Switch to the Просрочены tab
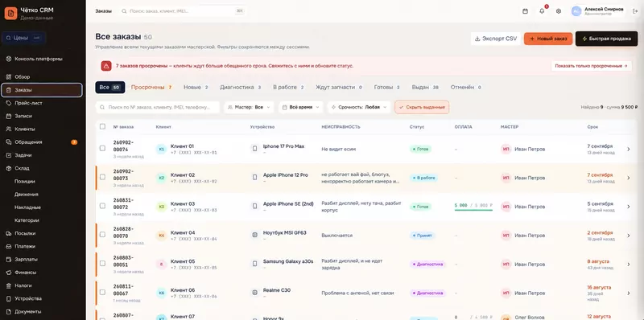 pos(151,88)
